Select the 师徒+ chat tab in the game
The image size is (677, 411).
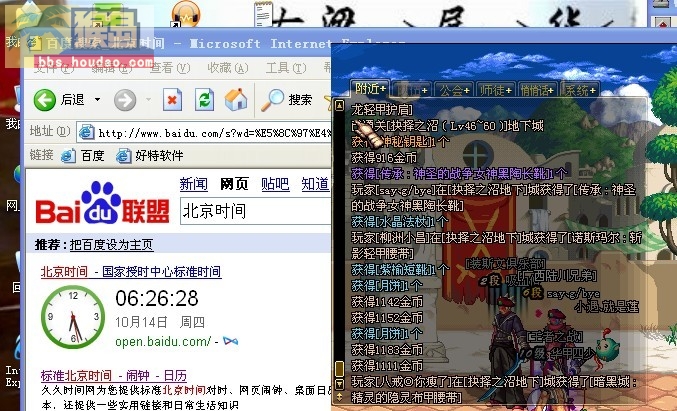[x=496, y=90]
